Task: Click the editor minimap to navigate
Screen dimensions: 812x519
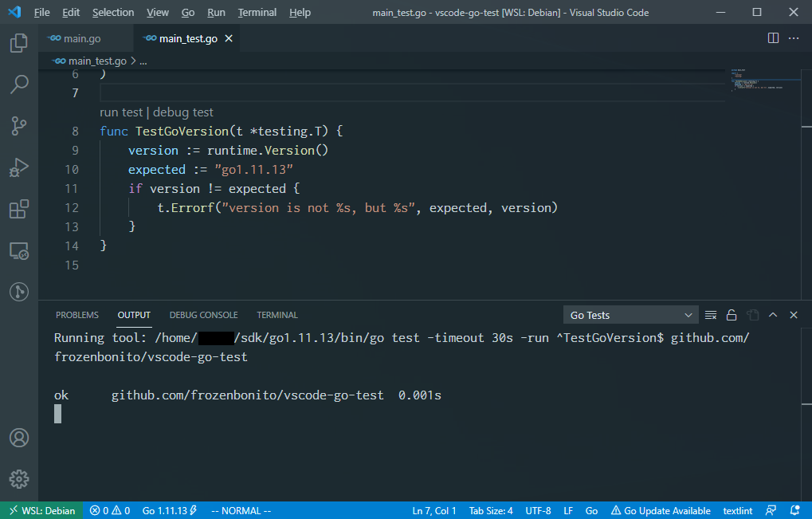Action: (757, 80)
